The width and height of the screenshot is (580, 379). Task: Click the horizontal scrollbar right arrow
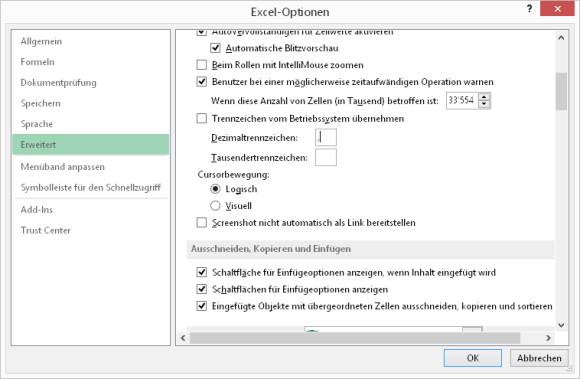point(548,338)
